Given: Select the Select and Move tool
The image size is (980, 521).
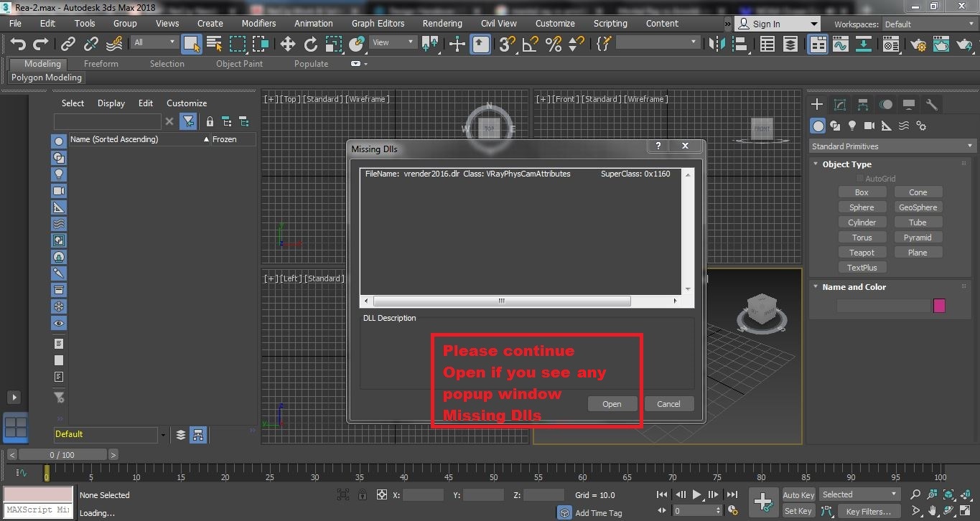Looking at the screenshot, I should pos(287,44).
